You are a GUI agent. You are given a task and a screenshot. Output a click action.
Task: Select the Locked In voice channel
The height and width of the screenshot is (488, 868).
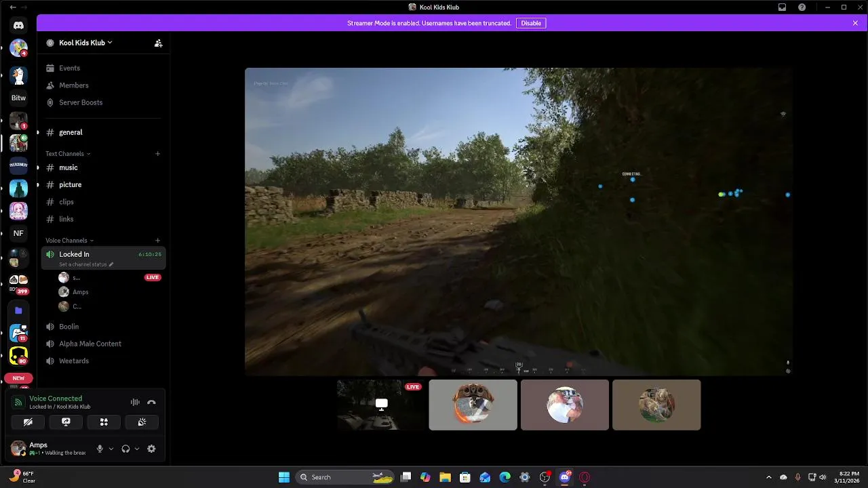click(x=103, y=258)
